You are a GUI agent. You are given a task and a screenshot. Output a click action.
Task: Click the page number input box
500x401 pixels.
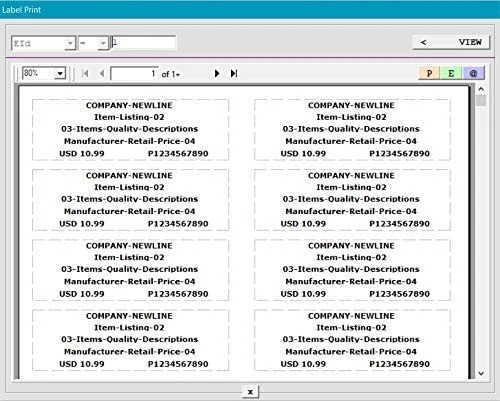point(134,73)
